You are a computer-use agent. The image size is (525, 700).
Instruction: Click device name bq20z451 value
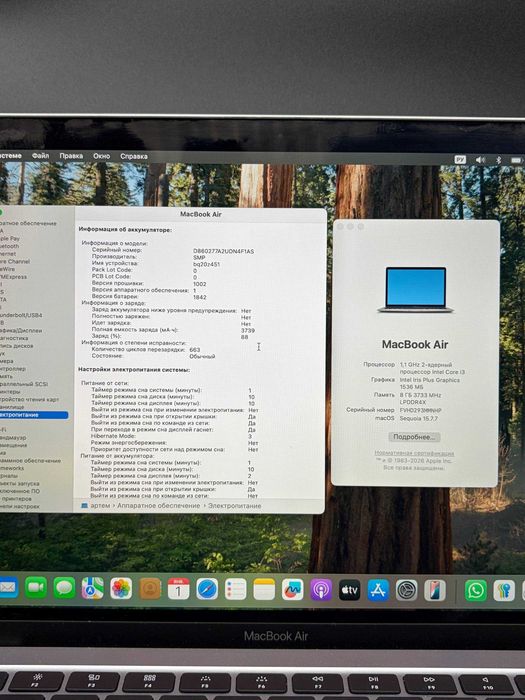(206, 264)
